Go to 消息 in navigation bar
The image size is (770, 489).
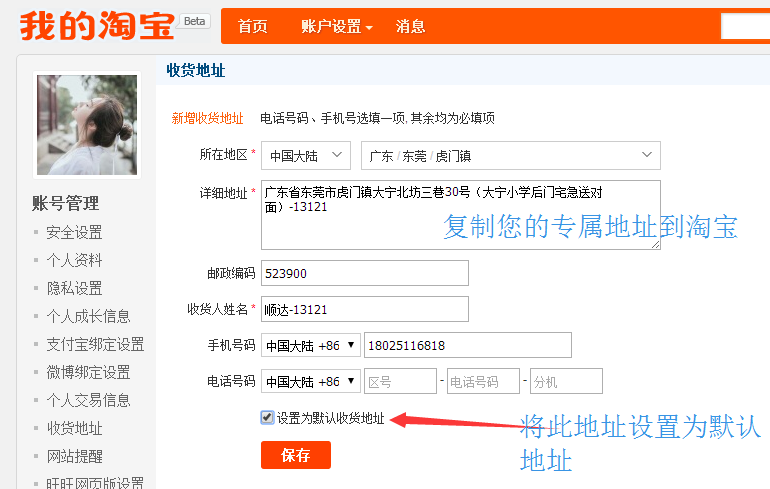[411, 27]
